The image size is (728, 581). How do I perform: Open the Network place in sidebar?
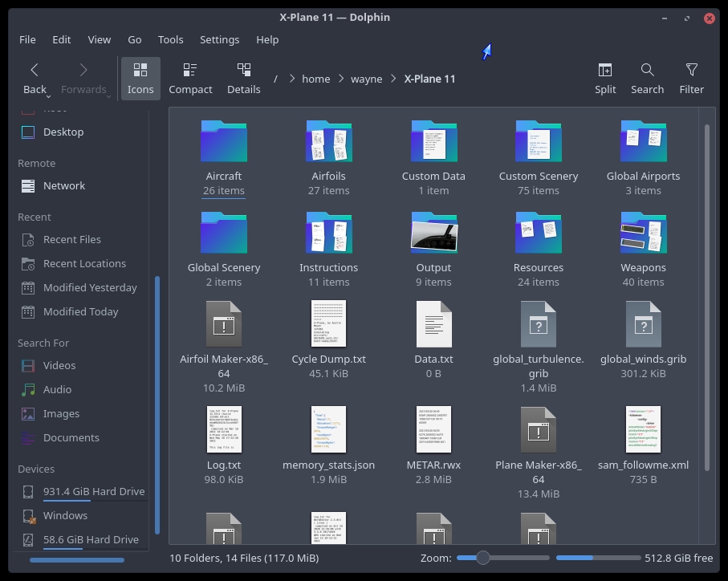(x=64, y=185)
